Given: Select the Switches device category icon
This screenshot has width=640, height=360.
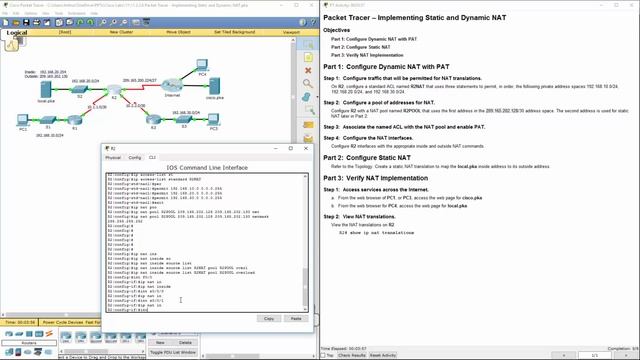Looking at the screenshot, I should (x=19, y=334).
